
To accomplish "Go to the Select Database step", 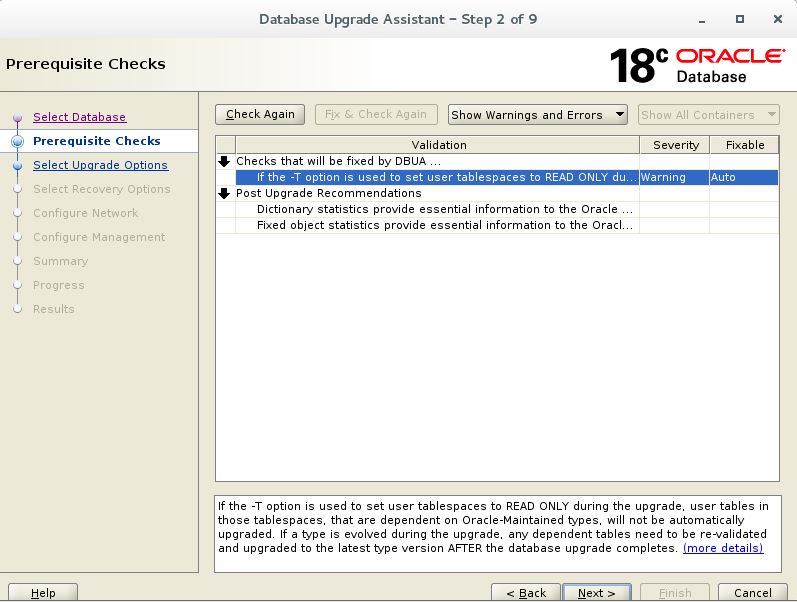I will click(x=79, y=117).
